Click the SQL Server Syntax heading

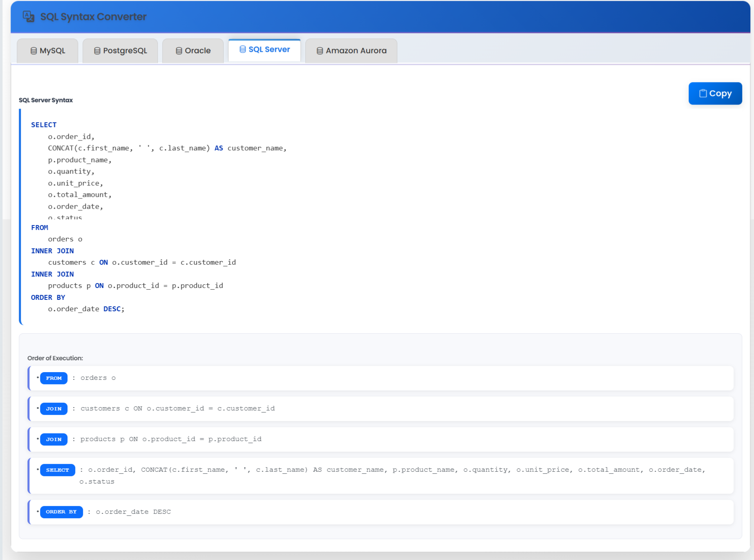coord(46,100)
